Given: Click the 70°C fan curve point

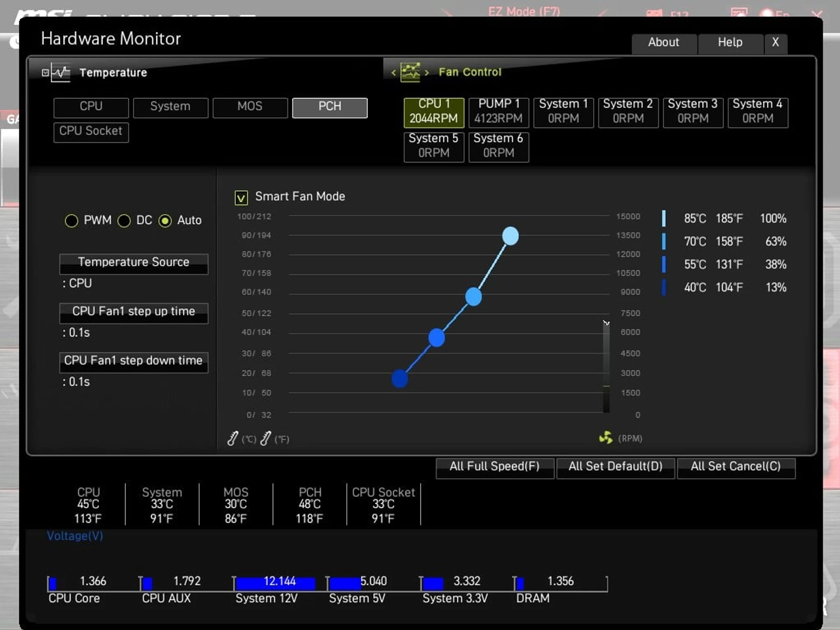Looking at the screenshot, I should click(473, 297).
